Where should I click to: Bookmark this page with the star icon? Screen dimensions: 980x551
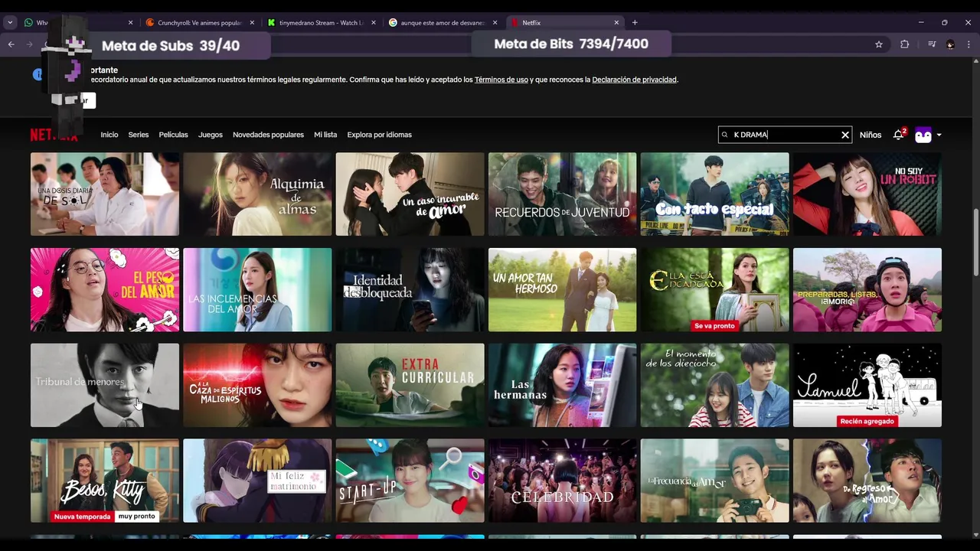(x=879, y=44)
